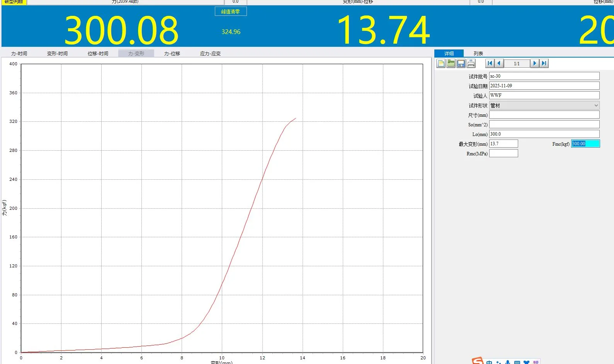Print the test report
614x364 pixels.
(x=471, y=63)
